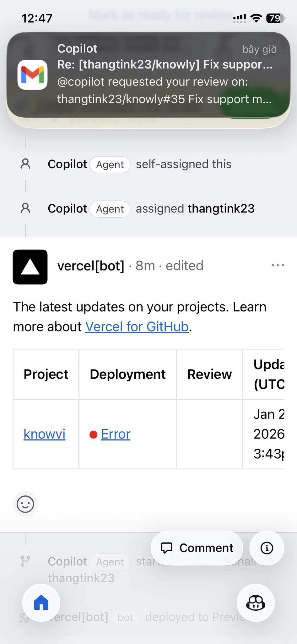
Task: Open Copilot chat icon button
Action: (256, 603)
